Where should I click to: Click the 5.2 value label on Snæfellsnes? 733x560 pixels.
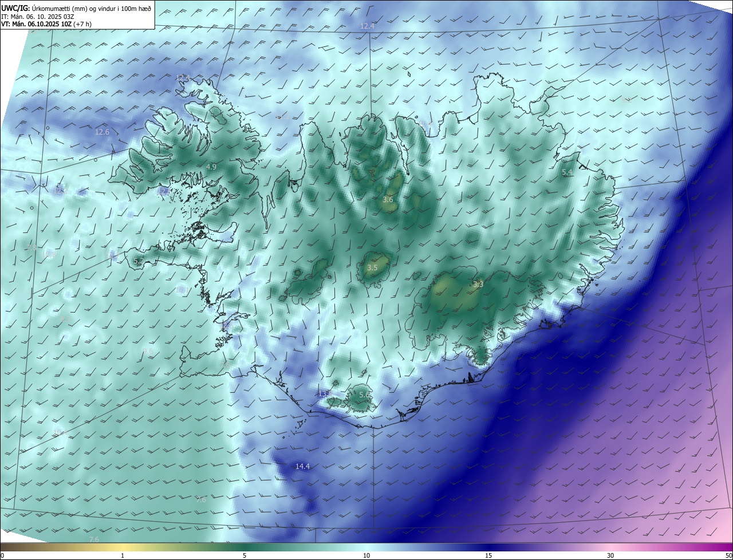pos(138,261)
